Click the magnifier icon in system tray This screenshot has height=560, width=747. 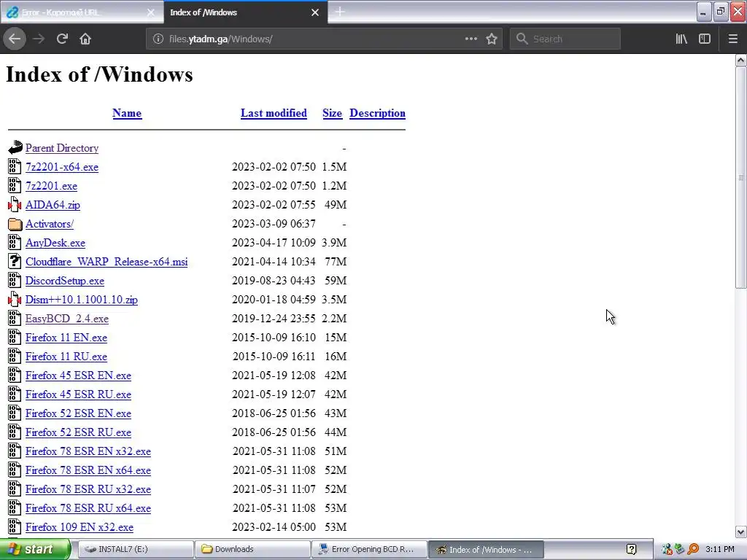click(693, 550)
